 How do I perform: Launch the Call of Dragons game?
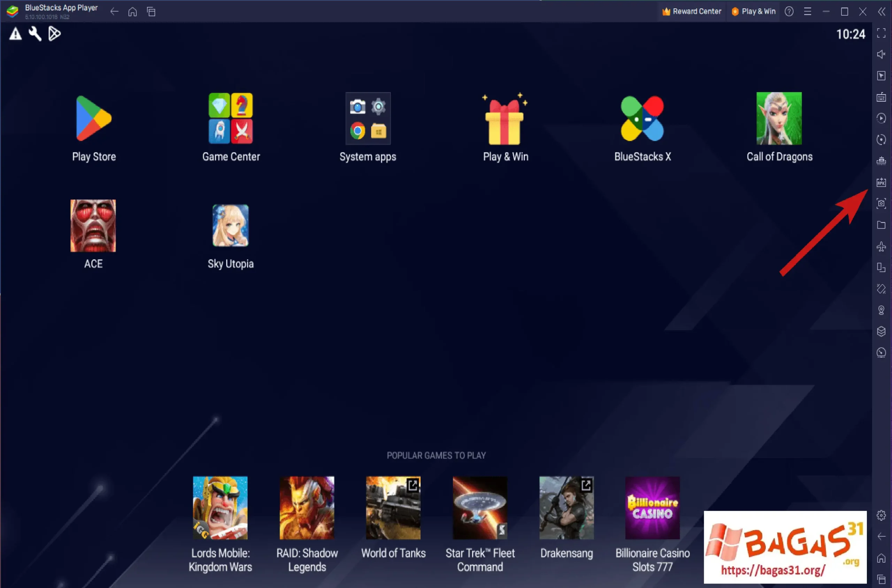click(779, 118)
